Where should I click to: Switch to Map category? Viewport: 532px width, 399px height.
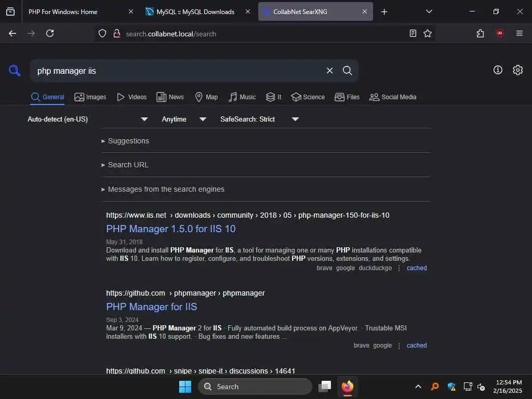(x=206, y=97)
